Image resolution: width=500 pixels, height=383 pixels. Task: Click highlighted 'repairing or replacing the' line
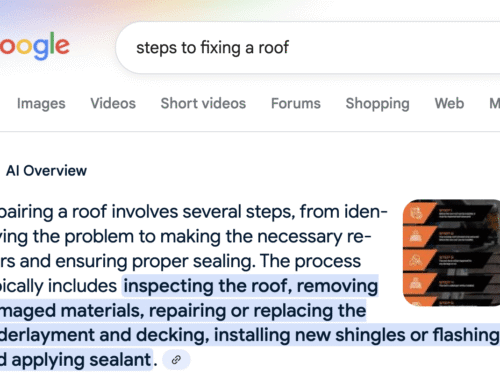[257, 311]
